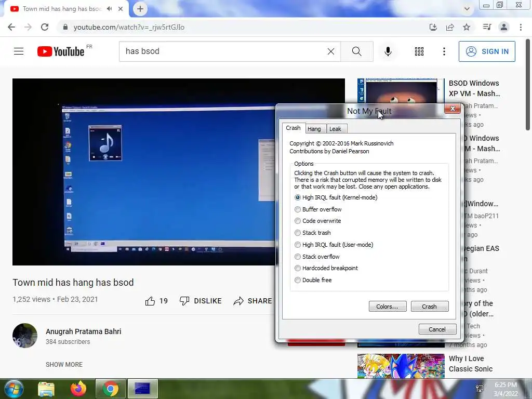The width and height of the screenshot is (532, 399).
Task: Open the BSOD Windows XP VM title
Action: [x=474, y=88]
